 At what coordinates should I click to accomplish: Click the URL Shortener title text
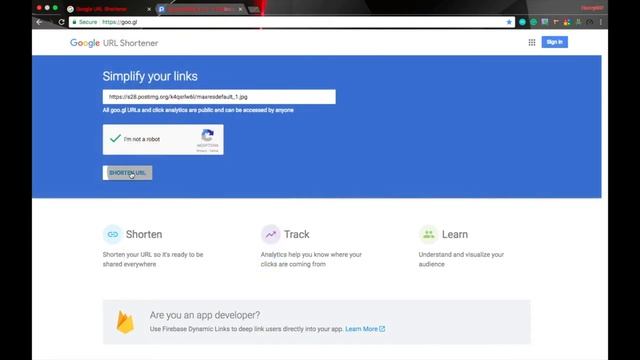131,43
